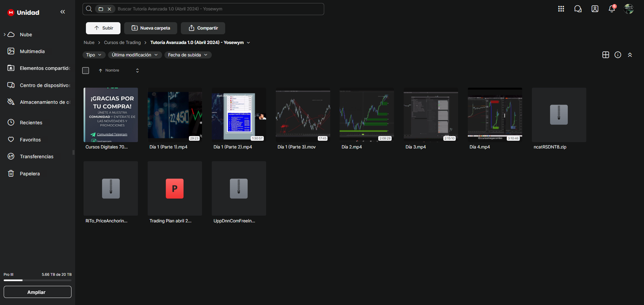Open Papelera in the sidebar
644x305 pixels.
[x=30, y=174]
